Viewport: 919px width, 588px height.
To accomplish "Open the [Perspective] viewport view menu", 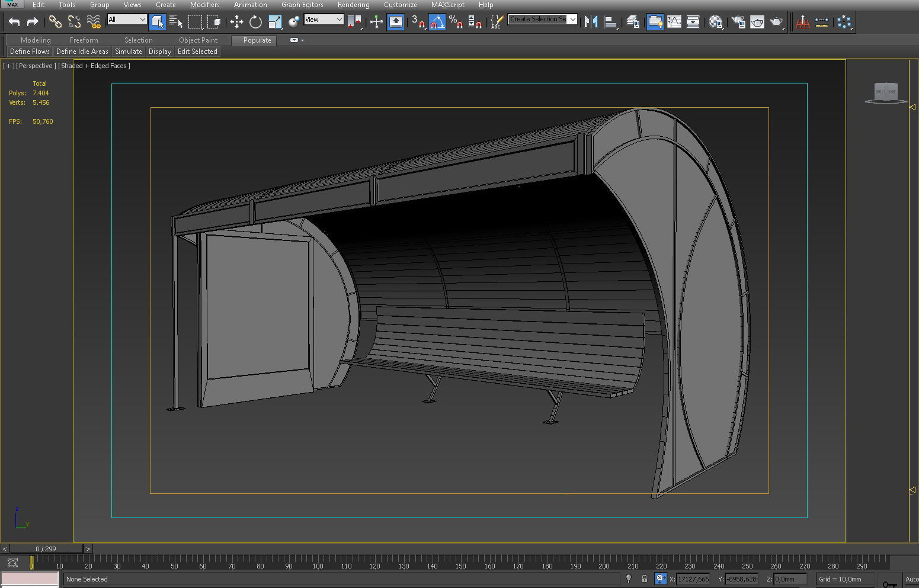I will tap(36, 66).
